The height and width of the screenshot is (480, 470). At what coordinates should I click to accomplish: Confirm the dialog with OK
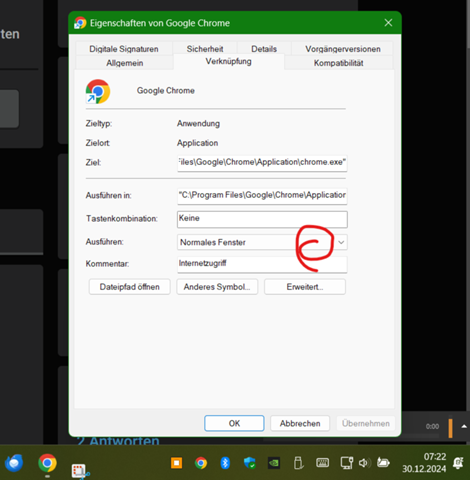[x=234, y=423]
